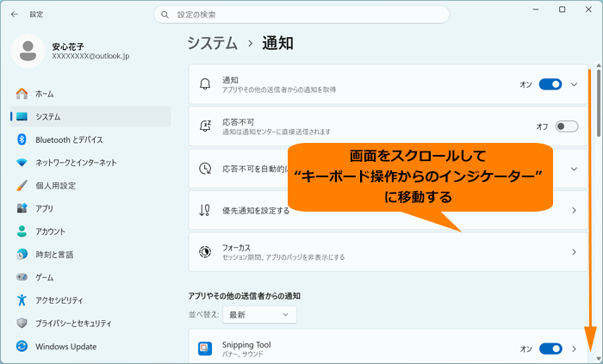Screen dimensions: 603x364
Task: Enable the 応答不可 toggle switch
Action: tap(567, 126)
